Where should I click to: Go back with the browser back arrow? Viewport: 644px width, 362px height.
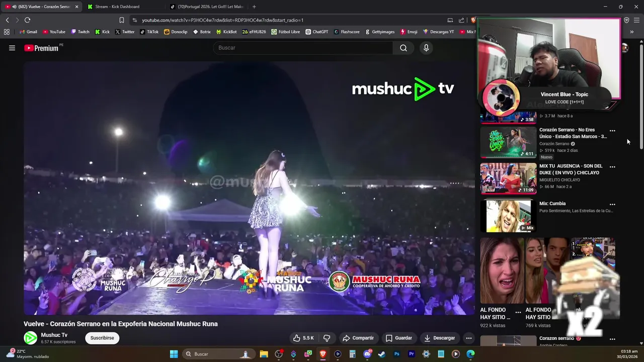[7, 20]
